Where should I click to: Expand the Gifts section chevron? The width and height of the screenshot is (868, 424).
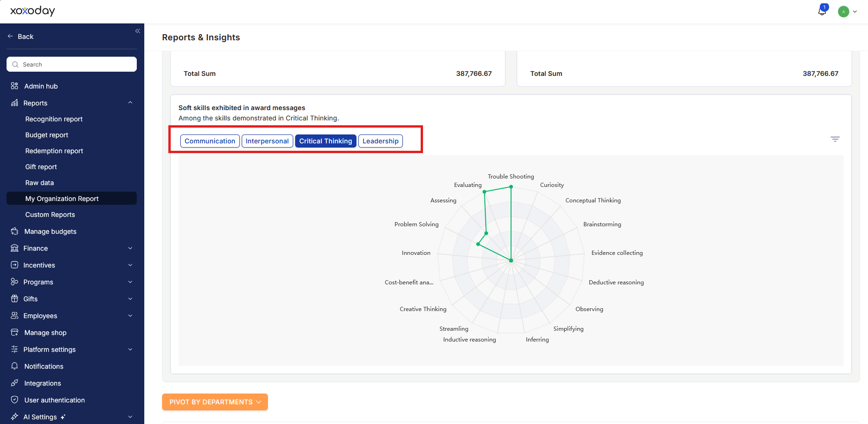pos(130,299)
